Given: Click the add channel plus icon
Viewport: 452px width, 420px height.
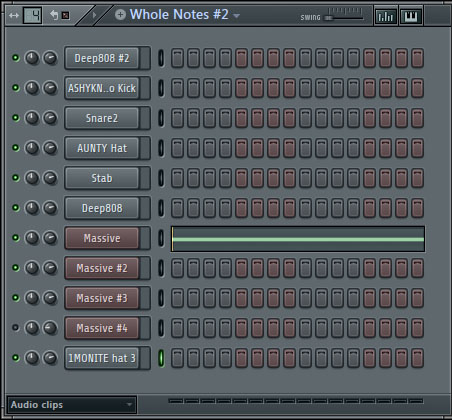Looking at the screenshot, I should (120, 15).
